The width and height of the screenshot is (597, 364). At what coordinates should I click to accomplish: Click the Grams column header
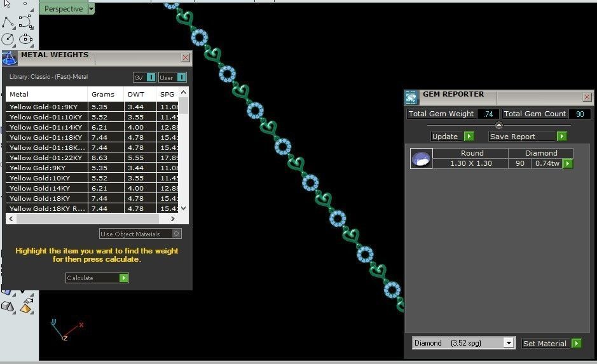point(106,94)
